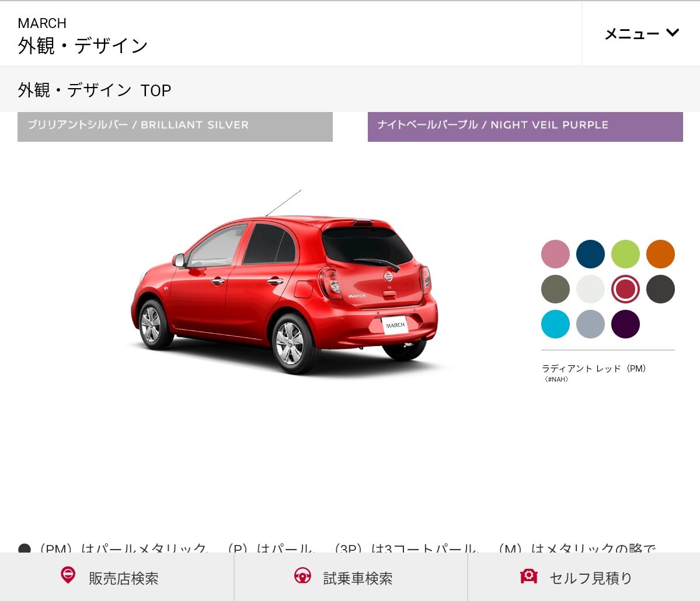Select the navy blue color swatch

(590, 254)
